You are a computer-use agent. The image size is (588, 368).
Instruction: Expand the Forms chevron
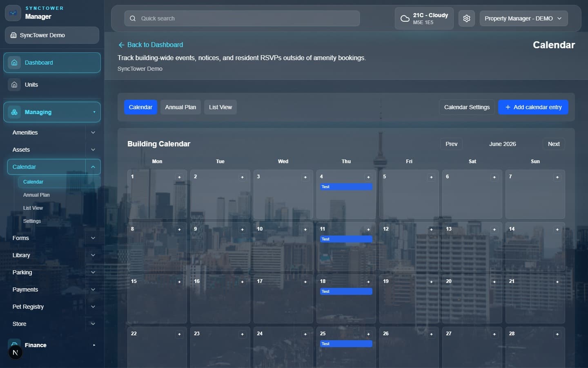pyautogui.click(x=93, y=238)
